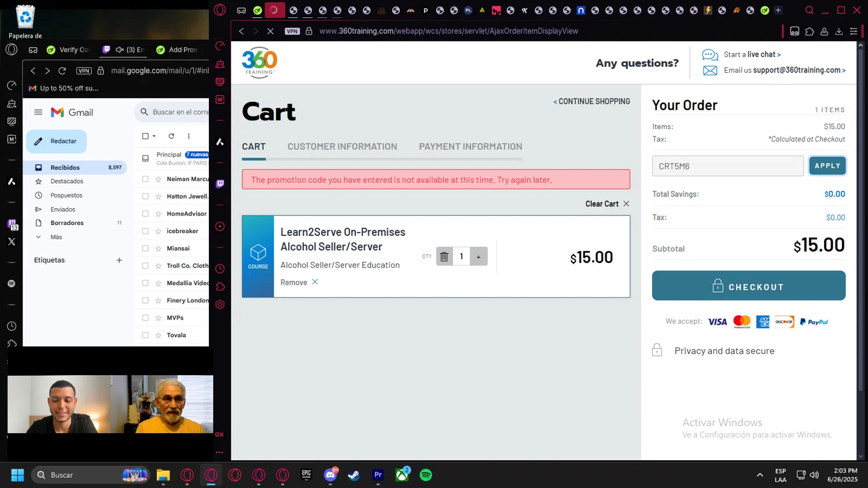Click the live chat bubble icon
The height and width of the screenshot is (488, 868).
[710, 55]
